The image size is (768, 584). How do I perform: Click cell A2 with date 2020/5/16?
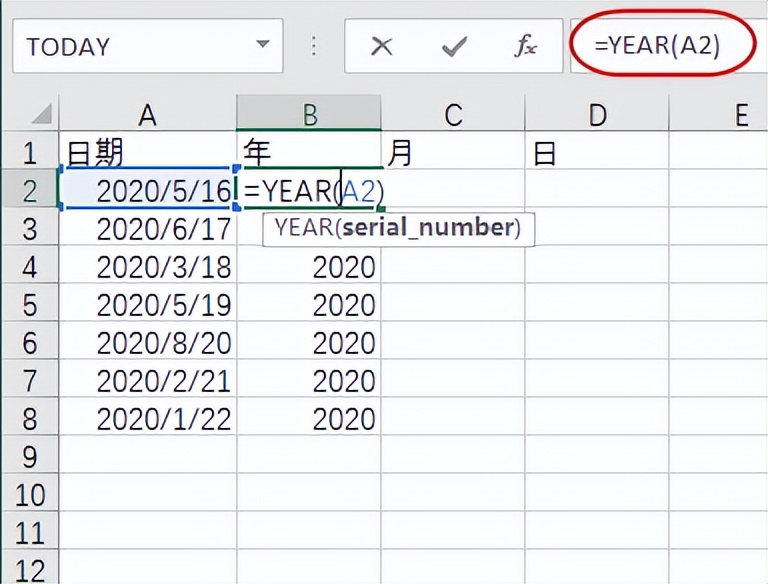[148, 190]
